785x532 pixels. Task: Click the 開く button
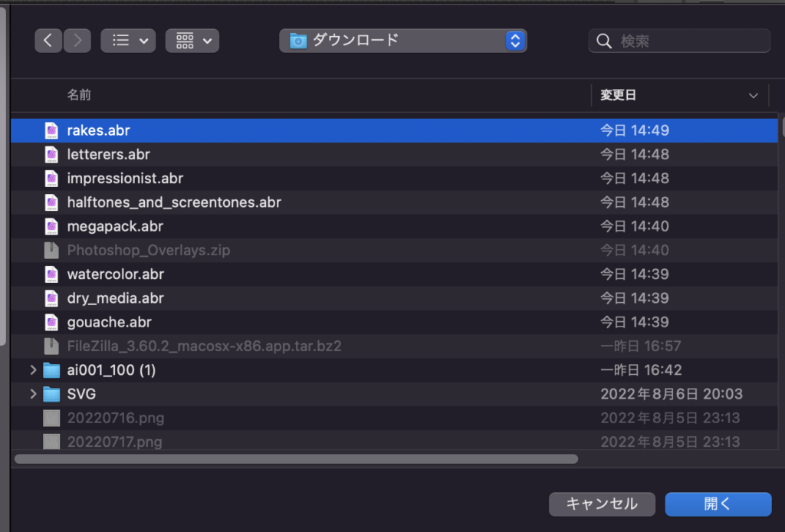[x=718, y=504]
